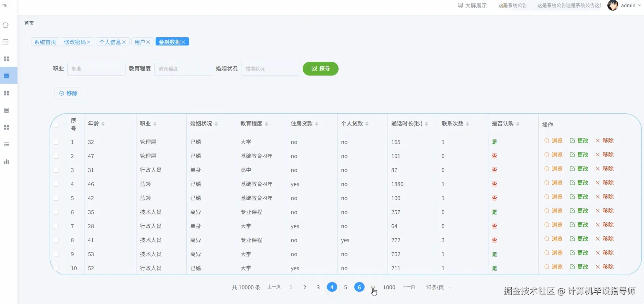Click the card/window icon in sidebar
Image resolution: width=644 pixels, height=304 pixels.
click(x=6, y=42)
